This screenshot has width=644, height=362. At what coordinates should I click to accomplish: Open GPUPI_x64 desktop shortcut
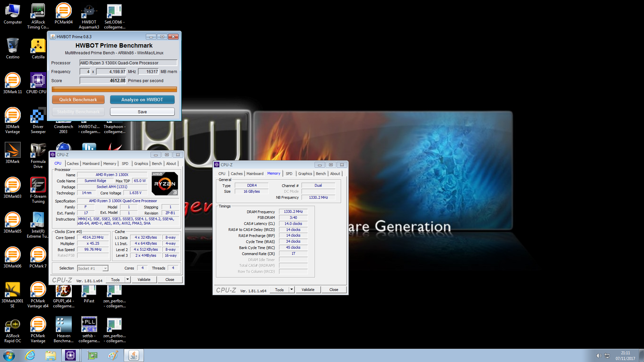tap(63, 296)
